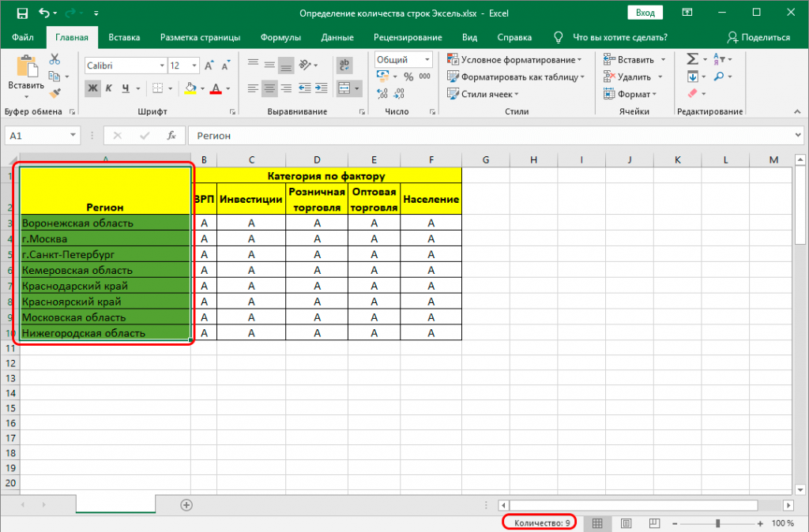The height and width of the screenshot is (532, 809).
Task: Open the font name Calibri dropdown
Action: tap(161, 66)
